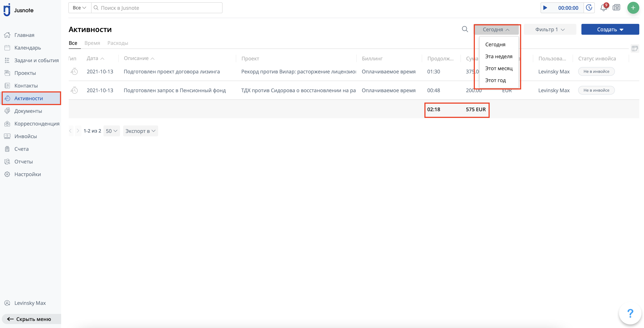Open Настройки settings
The width and height of the screenshot is (644, 328).
pos(27,174)
